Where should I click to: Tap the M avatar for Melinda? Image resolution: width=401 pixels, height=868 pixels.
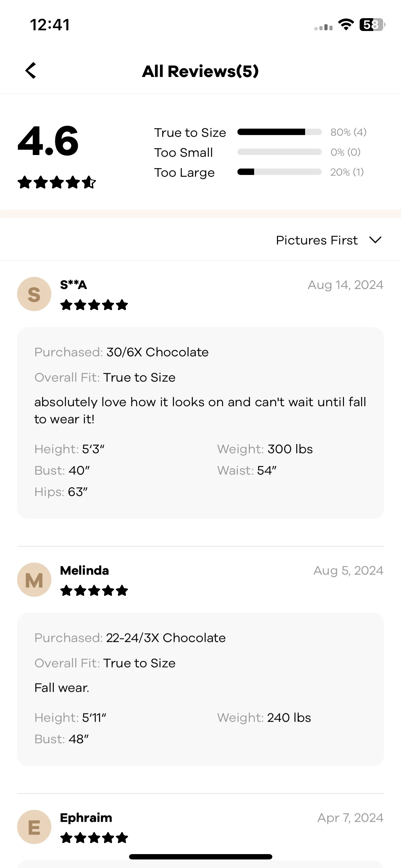tap(34, 580)
